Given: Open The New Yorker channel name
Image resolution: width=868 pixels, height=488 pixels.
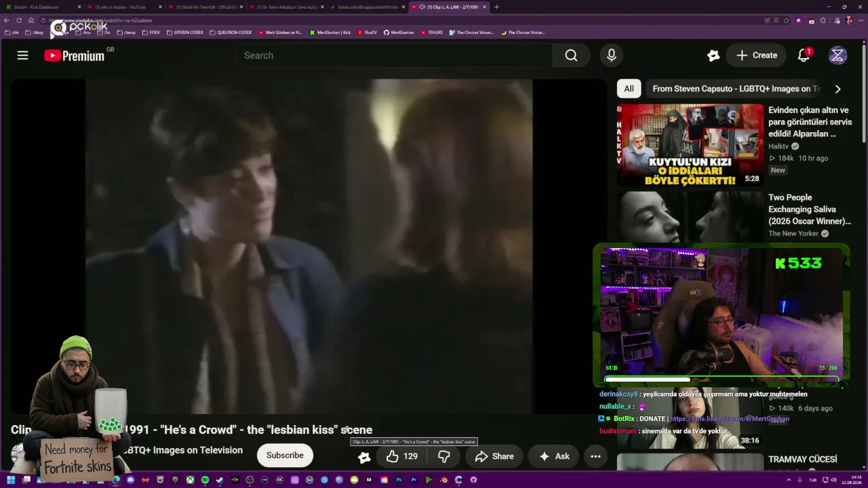Looking at the screenshot, I should pyautogui.click(x=793, y=234).
